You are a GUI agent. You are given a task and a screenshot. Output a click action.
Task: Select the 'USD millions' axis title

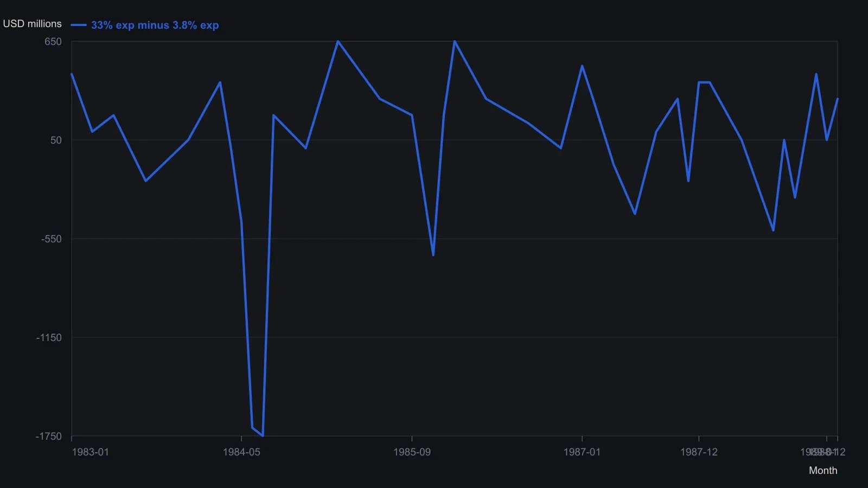33,24
